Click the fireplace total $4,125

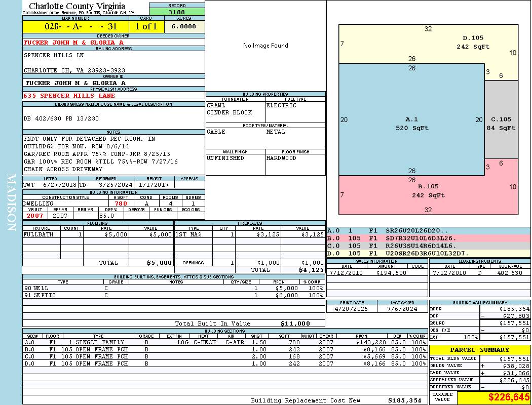[311, 270]
